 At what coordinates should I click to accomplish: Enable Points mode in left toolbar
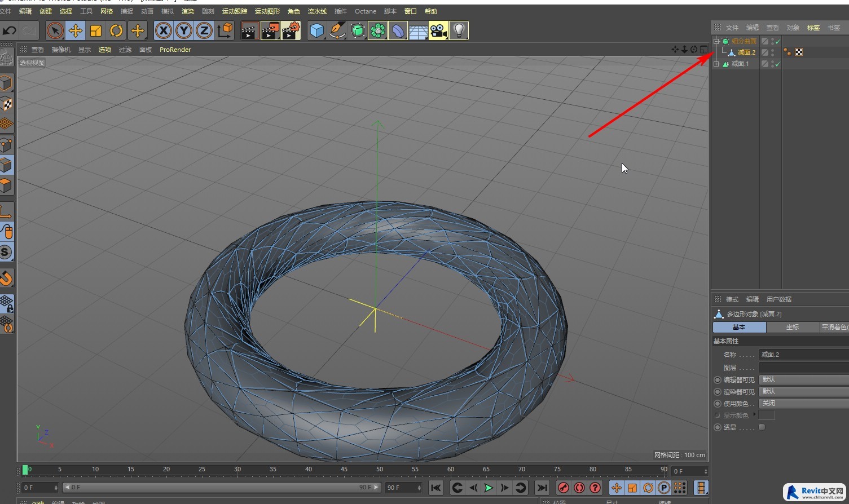pos(6,145)
